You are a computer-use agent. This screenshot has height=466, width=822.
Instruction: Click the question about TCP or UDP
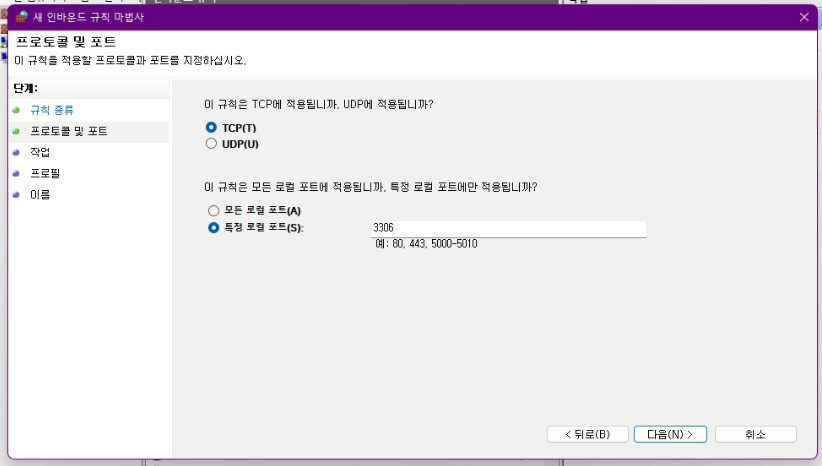click(x=319, y=104)
